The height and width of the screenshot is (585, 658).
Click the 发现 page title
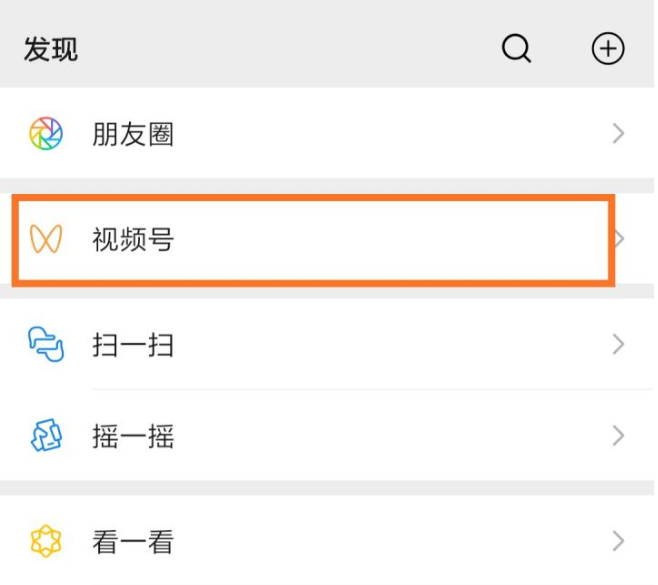tap(50, 50)
